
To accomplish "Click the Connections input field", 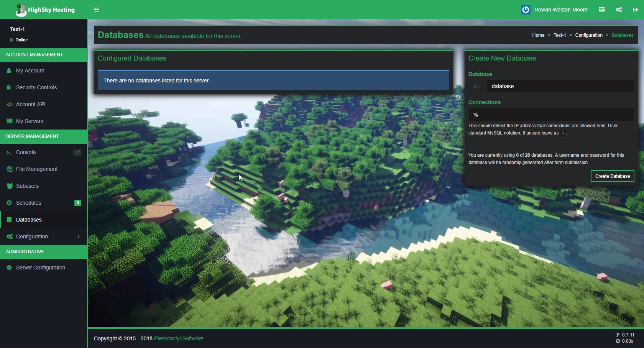I will [550, 115].
